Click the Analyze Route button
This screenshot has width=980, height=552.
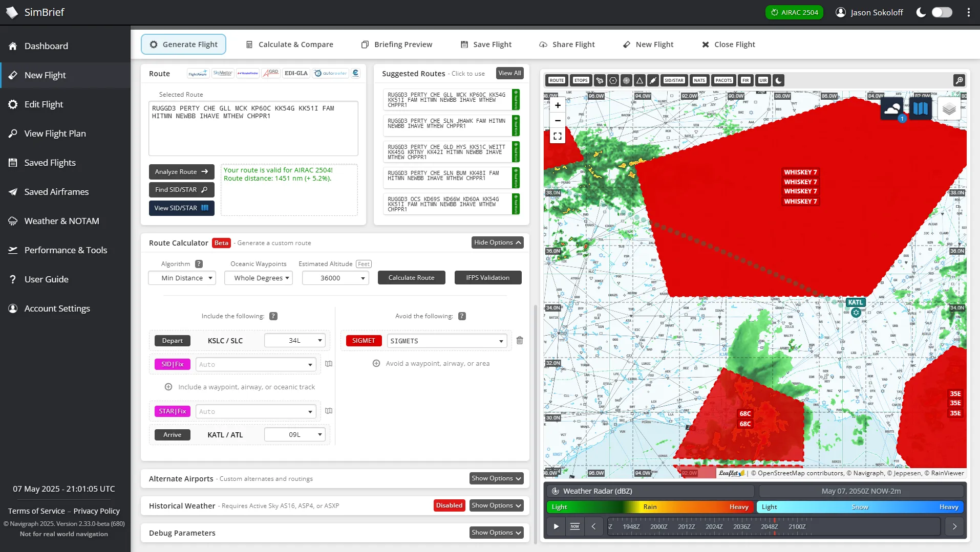(x=181, y=172)
